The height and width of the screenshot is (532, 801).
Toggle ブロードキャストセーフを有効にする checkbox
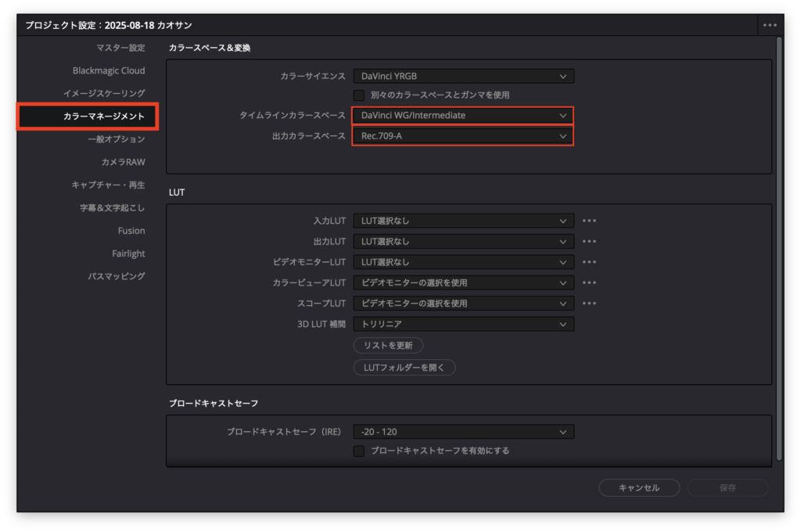click(359, 451)
